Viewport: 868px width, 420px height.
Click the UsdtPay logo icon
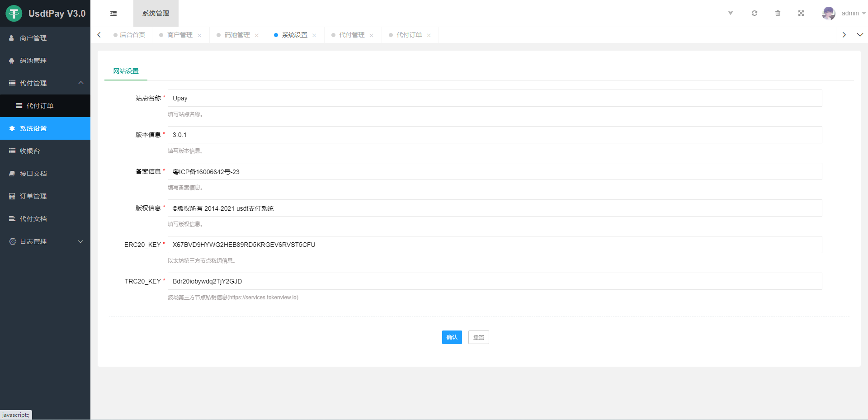[x=14, y=14]
